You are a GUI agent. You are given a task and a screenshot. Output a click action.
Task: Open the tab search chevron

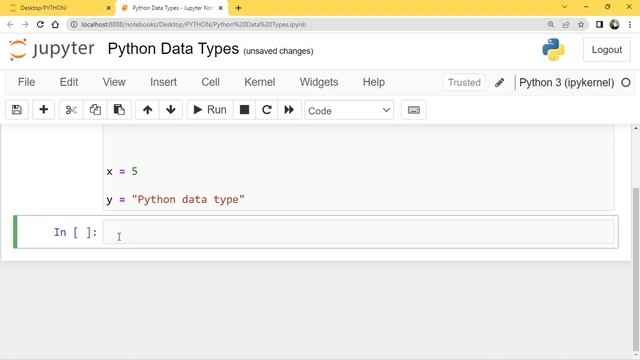pos(564,7)
